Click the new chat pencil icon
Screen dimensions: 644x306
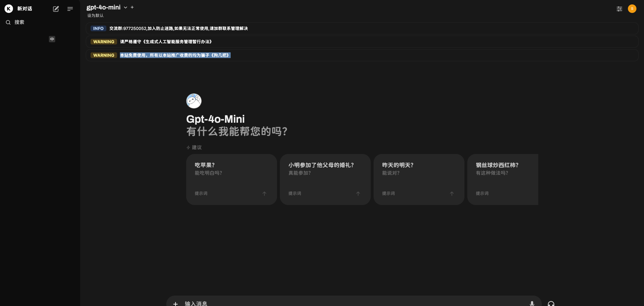coord(56,9)
